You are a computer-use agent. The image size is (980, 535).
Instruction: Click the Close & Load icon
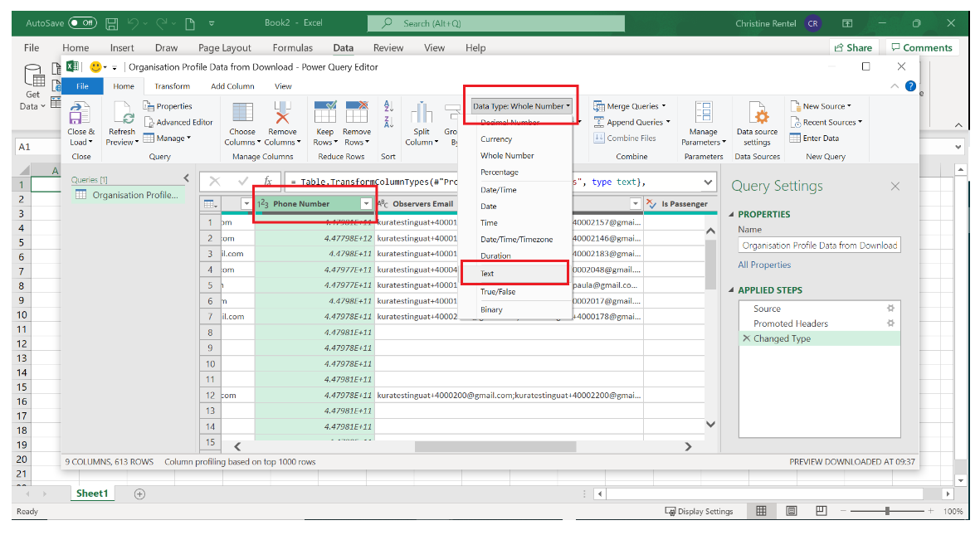(80, 114)
